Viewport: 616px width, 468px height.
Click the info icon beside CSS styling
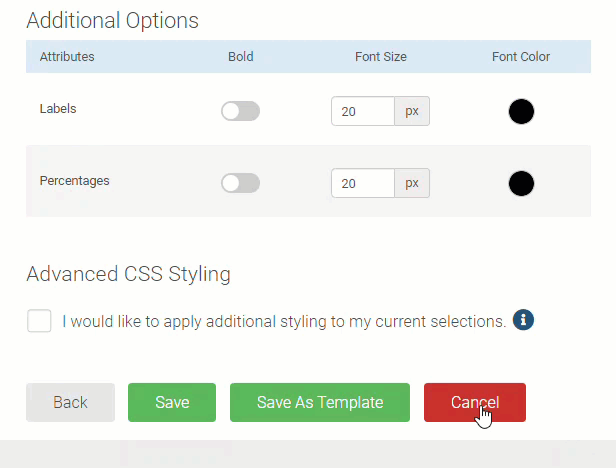tap(523, 320)
